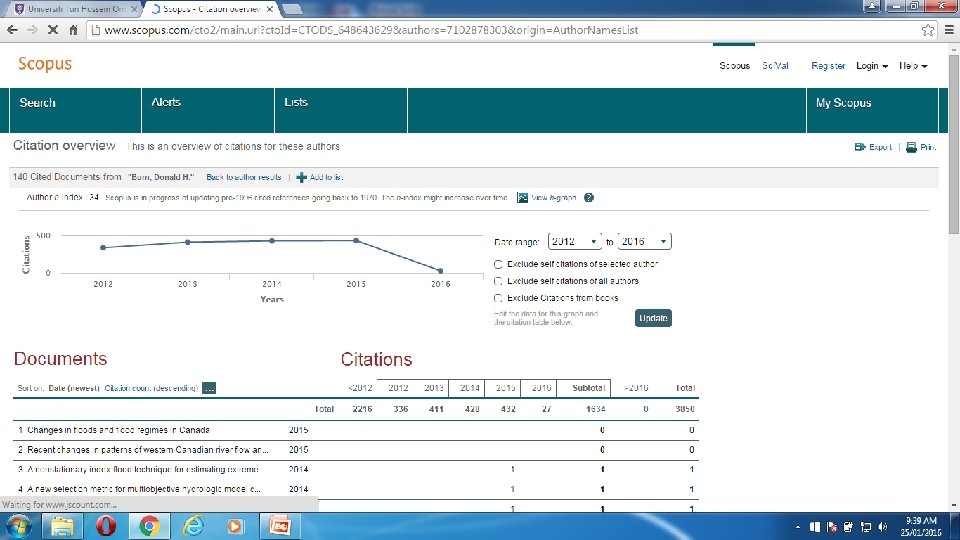Click the h-index help question mark

coord(588,198)
